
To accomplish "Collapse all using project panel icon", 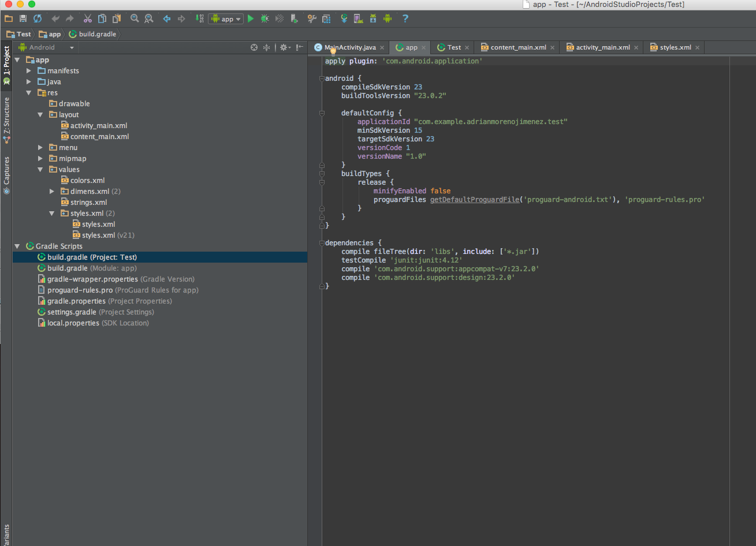I will pyautogui.click(x=266, y=47).
